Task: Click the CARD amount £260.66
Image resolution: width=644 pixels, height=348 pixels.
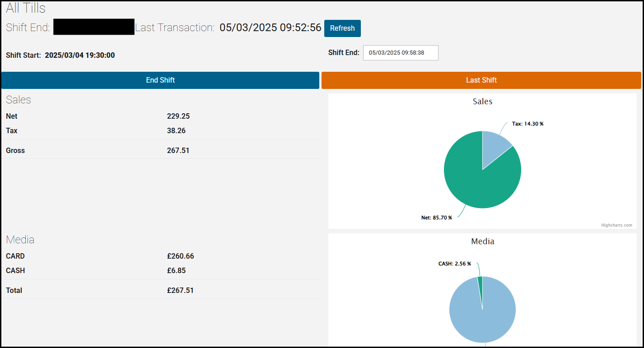Action: point(180,256)
